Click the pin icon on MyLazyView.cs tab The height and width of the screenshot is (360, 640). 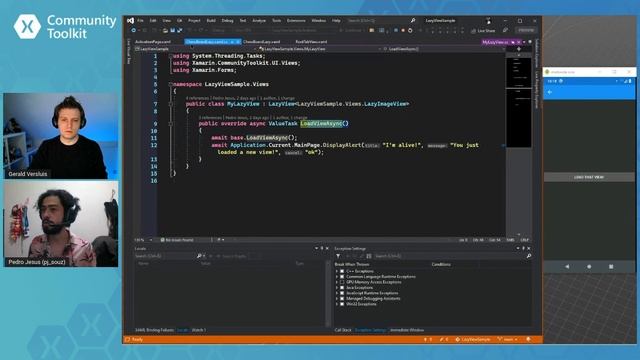[x=513, y=42]
